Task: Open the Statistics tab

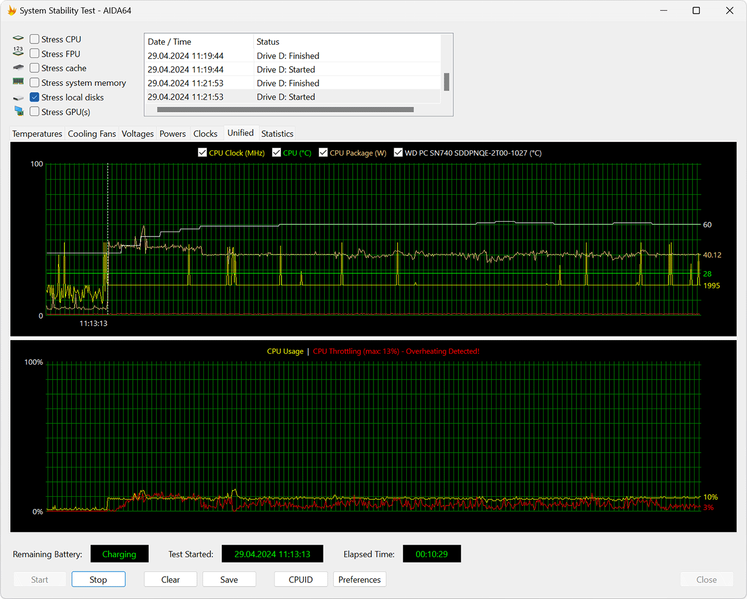Action: coord(277,133)
